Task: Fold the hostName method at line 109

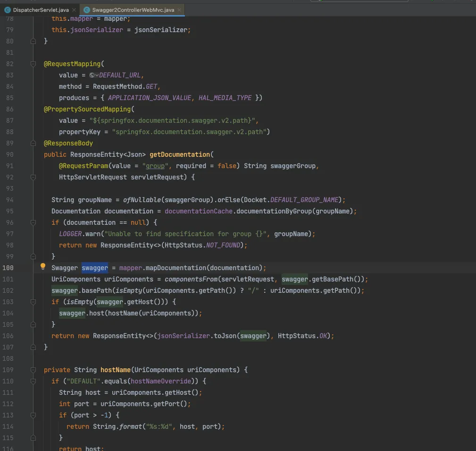Action: [33, 370]
